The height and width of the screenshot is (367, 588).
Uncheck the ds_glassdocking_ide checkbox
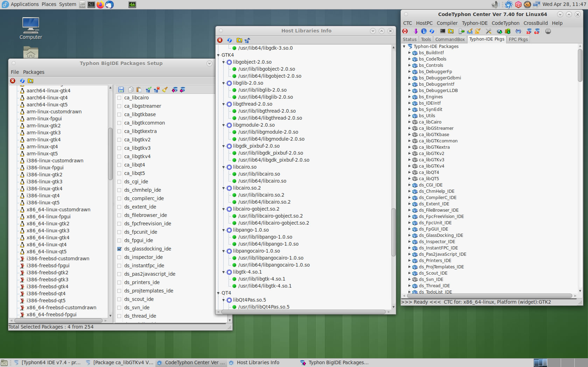pyautogui.click(x=119, y=249)
